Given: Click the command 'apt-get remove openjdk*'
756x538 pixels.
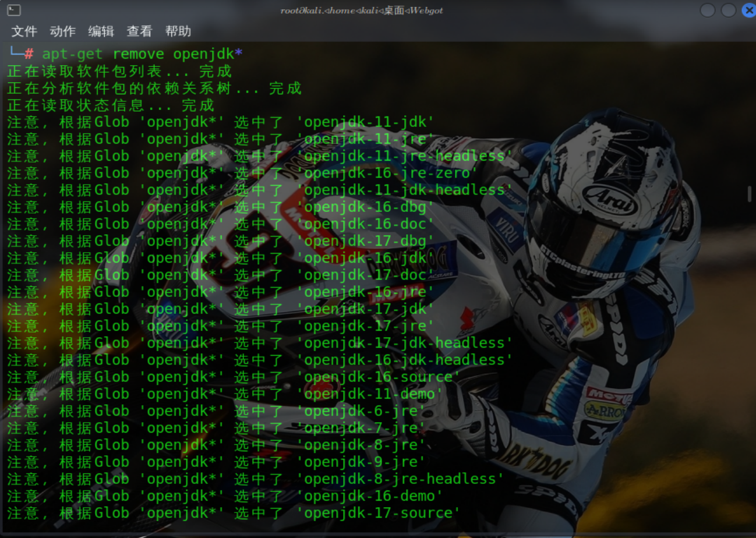Looking at the screenshot, I should [143, 54].
